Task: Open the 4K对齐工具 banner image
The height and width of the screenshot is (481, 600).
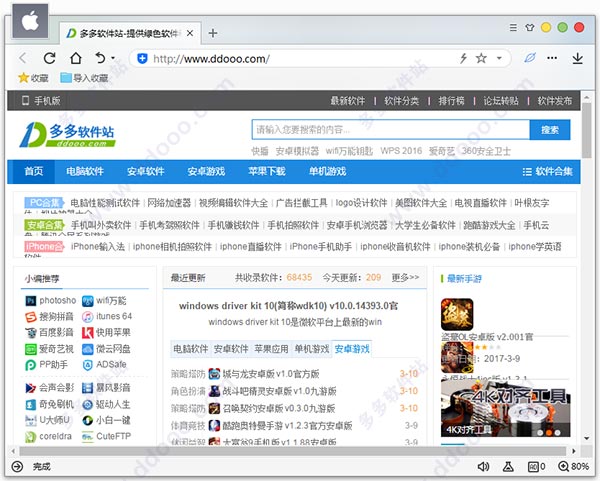Action: [x=505, y=409]
